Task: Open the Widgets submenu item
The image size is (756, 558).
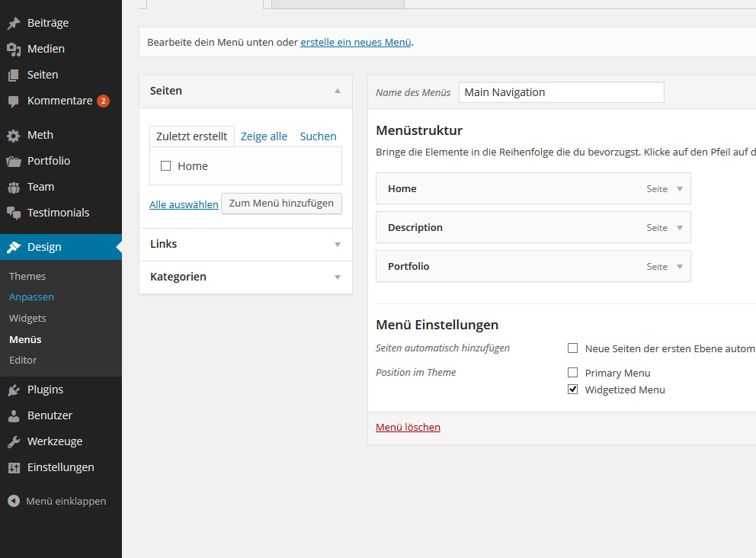Action: click(27, 318)
